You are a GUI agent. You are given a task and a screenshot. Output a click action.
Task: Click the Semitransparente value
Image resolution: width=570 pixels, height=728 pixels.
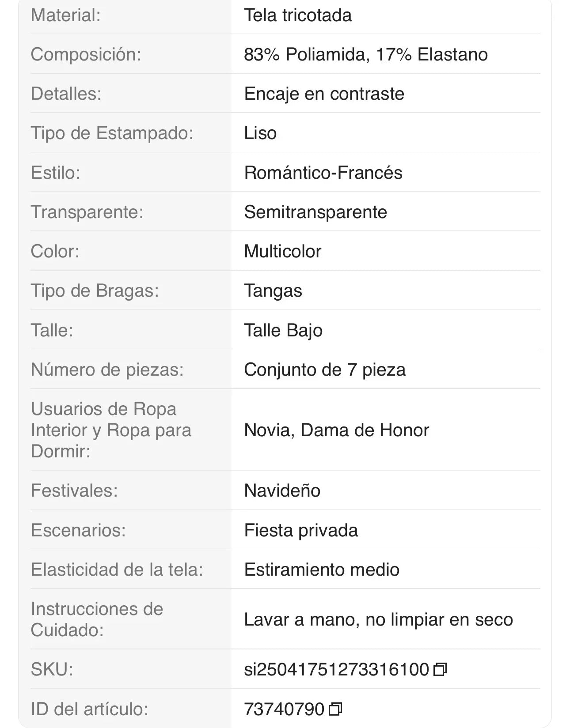pyautogui.click(x=316, y=212)
